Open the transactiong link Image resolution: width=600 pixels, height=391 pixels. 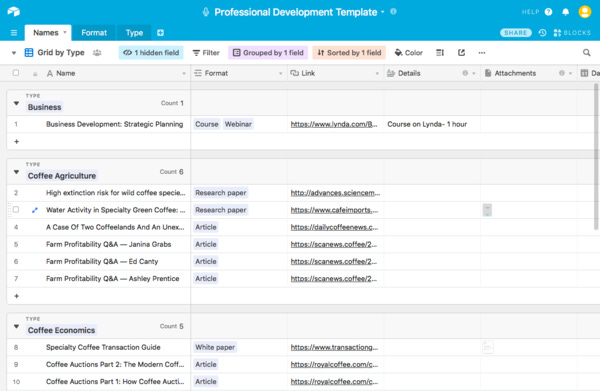[x=334, y=347]
